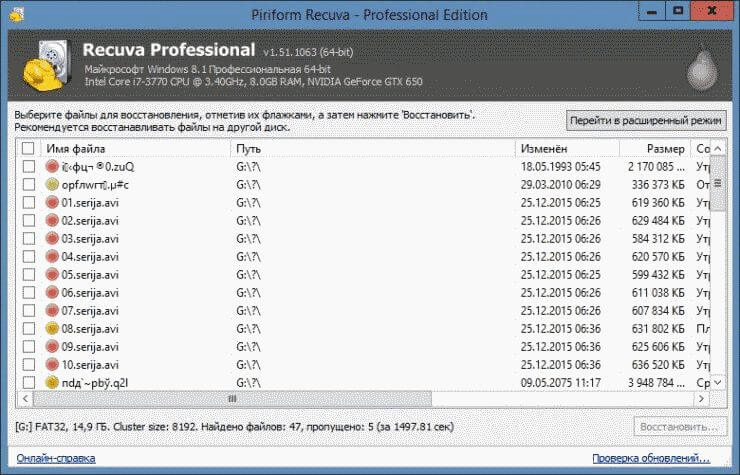Viewport: 740px width, 475px height.
Task: Click the status bar text 'FAT32, 14,9 ГБ'
Action: (72, 427)
